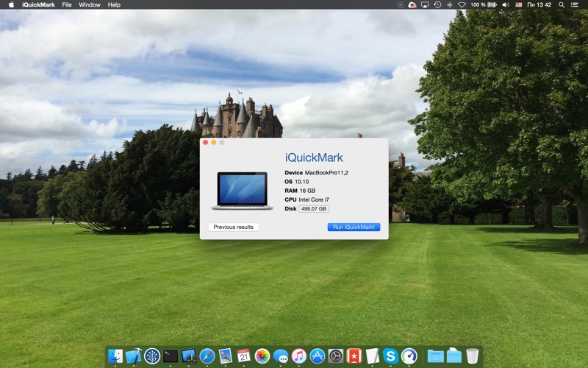Launch iTunes from the Dock
The width and height of the screenshot is (588, 368).
tap(299, 355)
